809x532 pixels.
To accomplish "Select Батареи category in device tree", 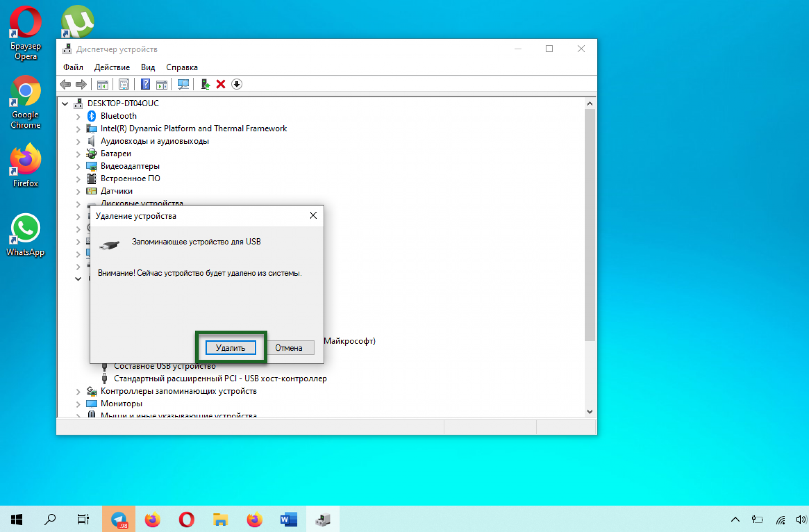I will (x=116, y=153).
